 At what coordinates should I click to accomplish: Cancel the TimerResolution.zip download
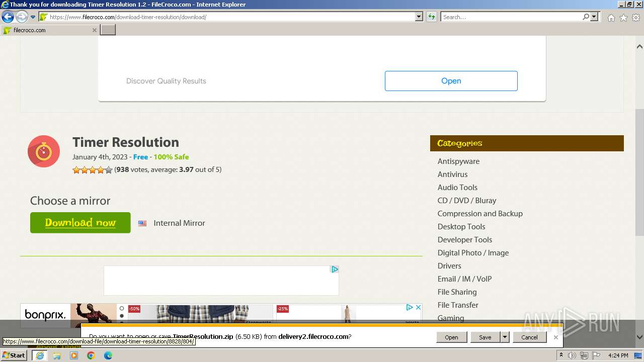pyautogui.click(x=529, y=337)
